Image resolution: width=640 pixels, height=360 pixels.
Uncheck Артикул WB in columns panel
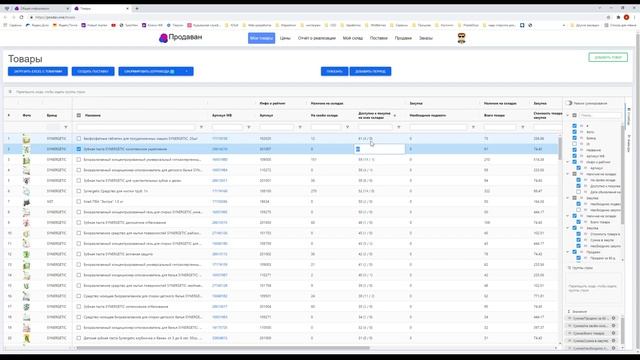[x=575, y=156]
